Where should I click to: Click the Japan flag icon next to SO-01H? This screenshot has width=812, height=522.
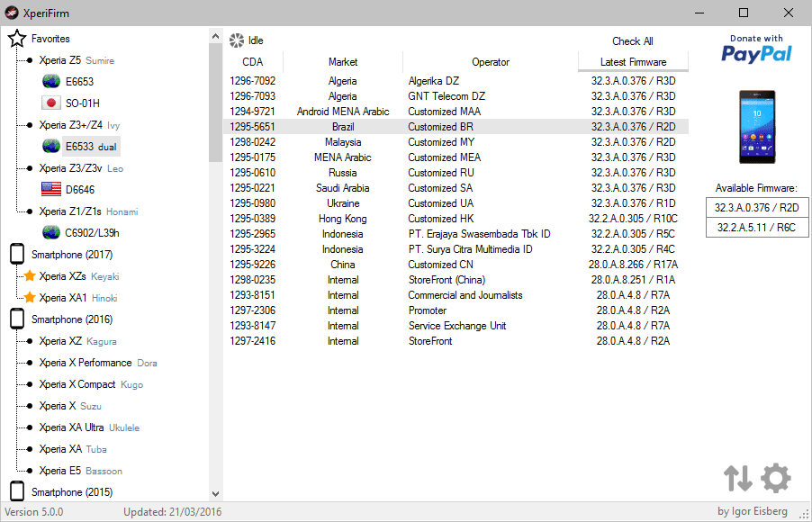[51, 103]
